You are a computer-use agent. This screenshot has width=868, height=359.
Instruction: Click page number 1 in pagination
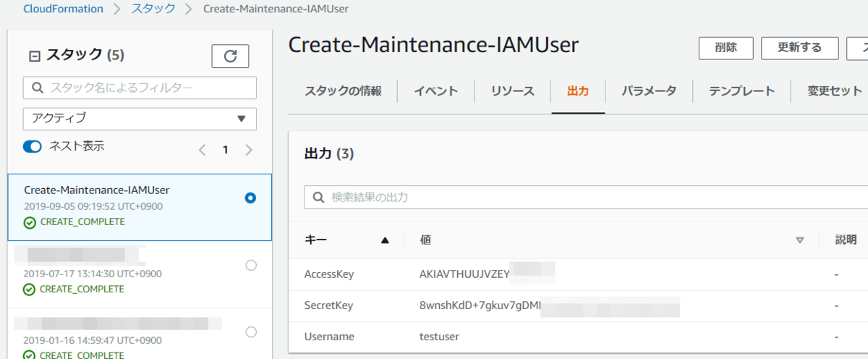pos(226,150)
